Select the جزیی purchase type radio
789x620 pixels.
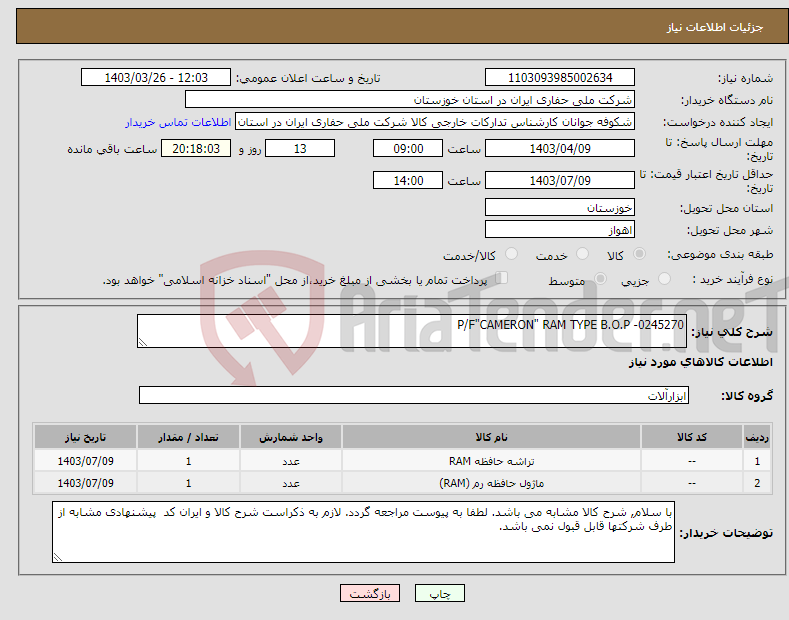(x=664, y=279)
